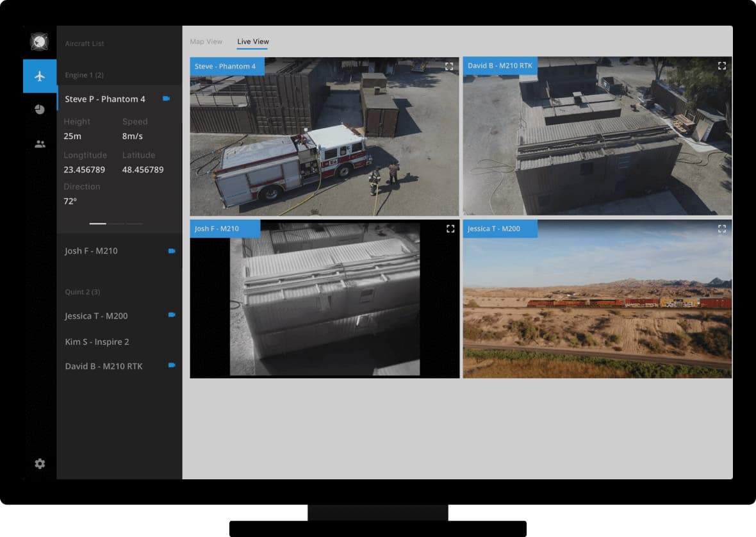Open the team members panel icon

pos(40,143)
